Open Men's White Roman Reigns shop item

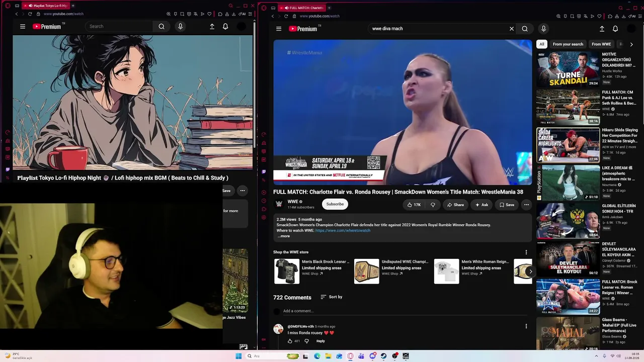click(471, 271)
